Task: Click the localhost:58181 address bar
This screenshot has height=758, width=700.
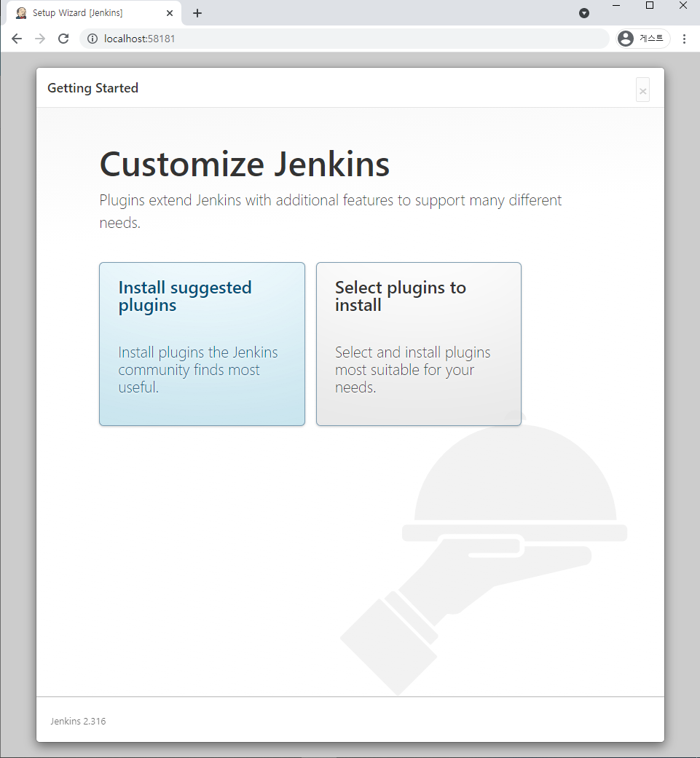Action: click(345, 39)
